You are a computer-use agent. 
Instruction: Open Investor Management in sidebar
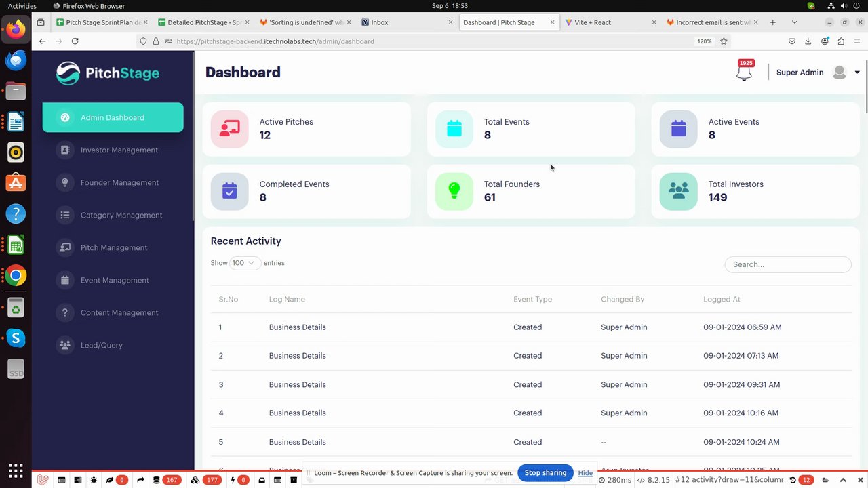point(113,150)
